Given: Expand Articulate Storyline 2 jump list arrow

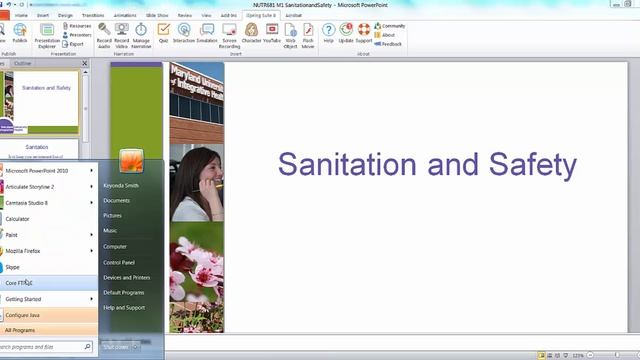Looking at the screenshot, I should tap(91, 187).
